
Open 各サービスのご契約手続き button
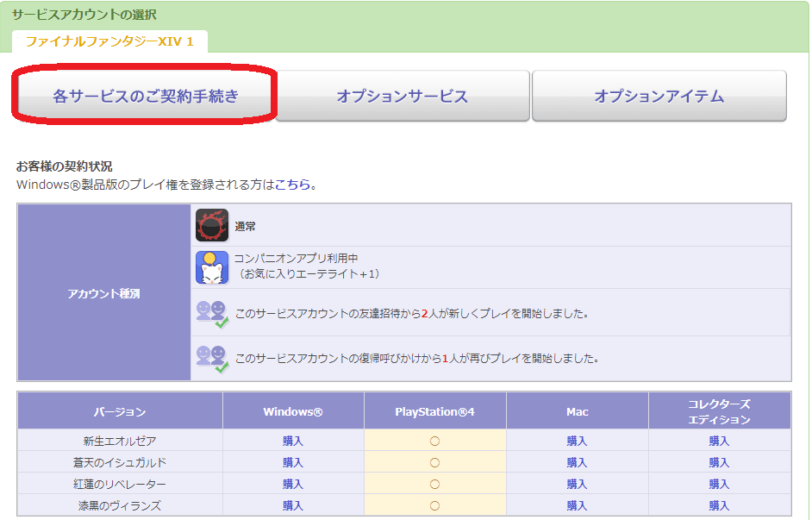coord(146,96)
